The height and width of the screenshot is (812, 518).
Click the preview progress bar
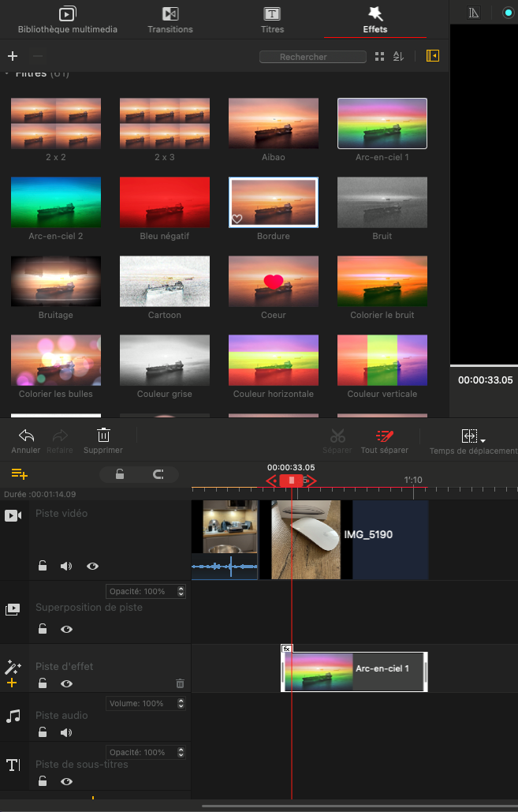click(x=484, y=365)
